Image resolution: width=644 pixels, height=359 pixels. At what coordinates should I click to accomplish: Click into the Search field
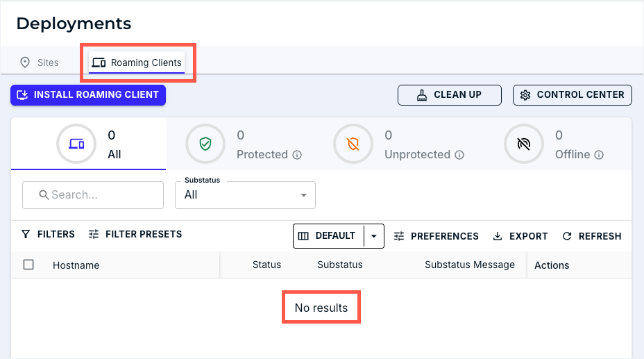click(x=93, y=195)
